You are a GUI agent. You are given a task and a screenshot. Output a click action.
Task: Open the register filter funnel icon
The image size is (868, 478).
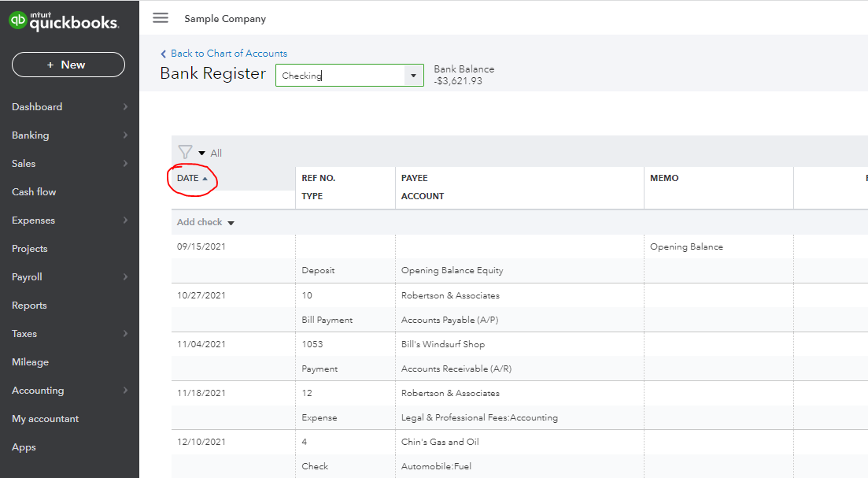(185, 153)
